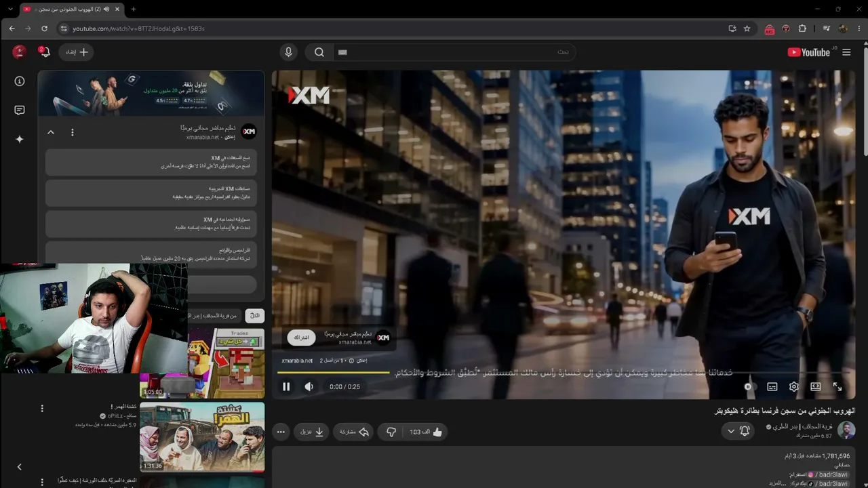
Task: Start voice search with microphone
Action: click(x=289, y=52)
